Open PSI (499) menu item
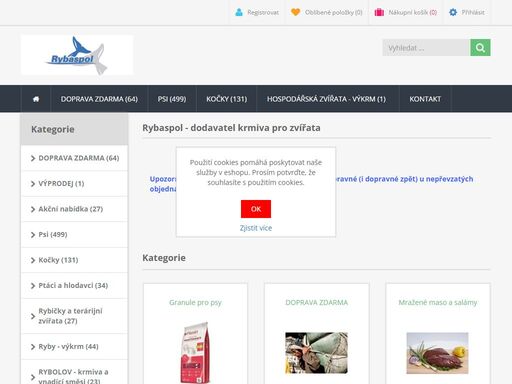 click(172, 99)
